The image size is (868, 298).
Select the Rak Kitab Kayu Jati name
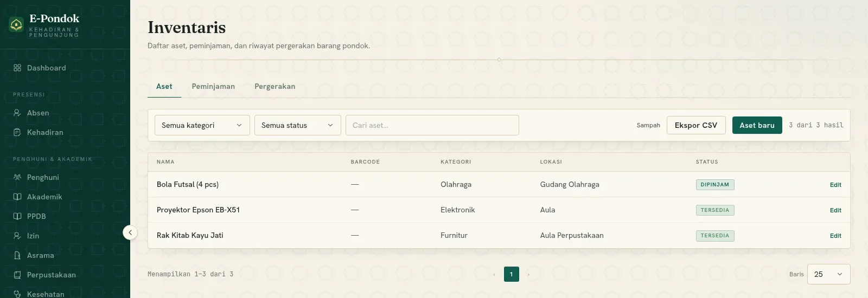coord(190,235)
